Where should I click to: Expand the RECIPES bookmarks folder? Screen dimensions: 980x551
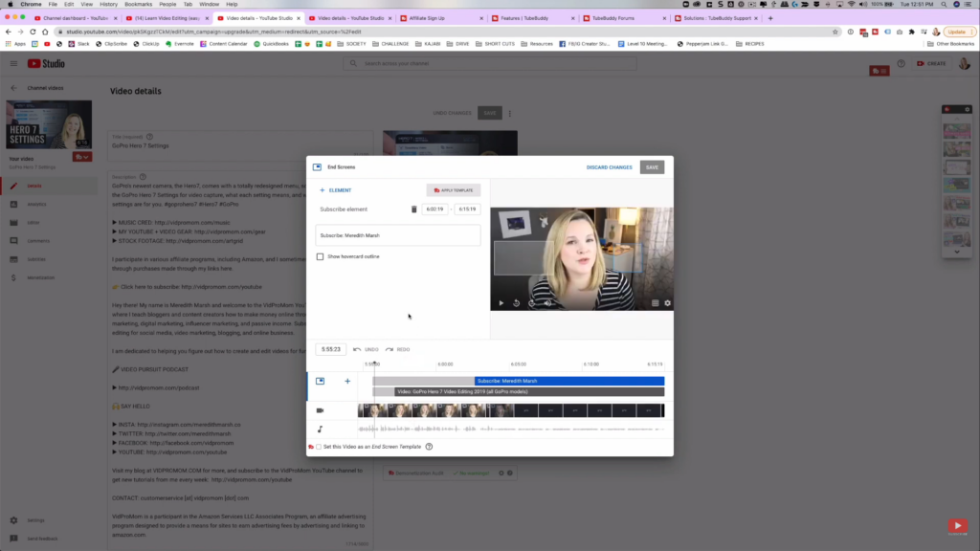(750, 44)
